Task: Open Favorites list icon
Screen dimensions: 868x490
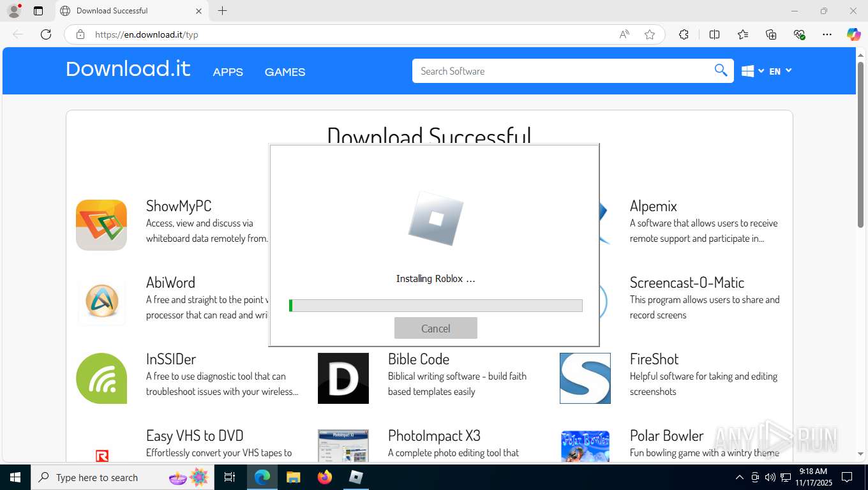Action: click(743, 34)
